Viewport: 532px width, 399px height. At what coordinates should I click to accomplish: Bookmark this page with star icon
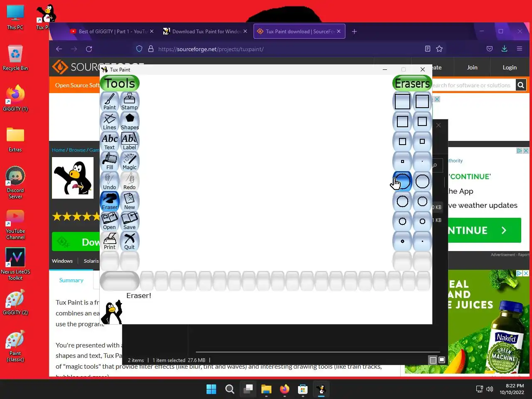click(x=439, y=49)
